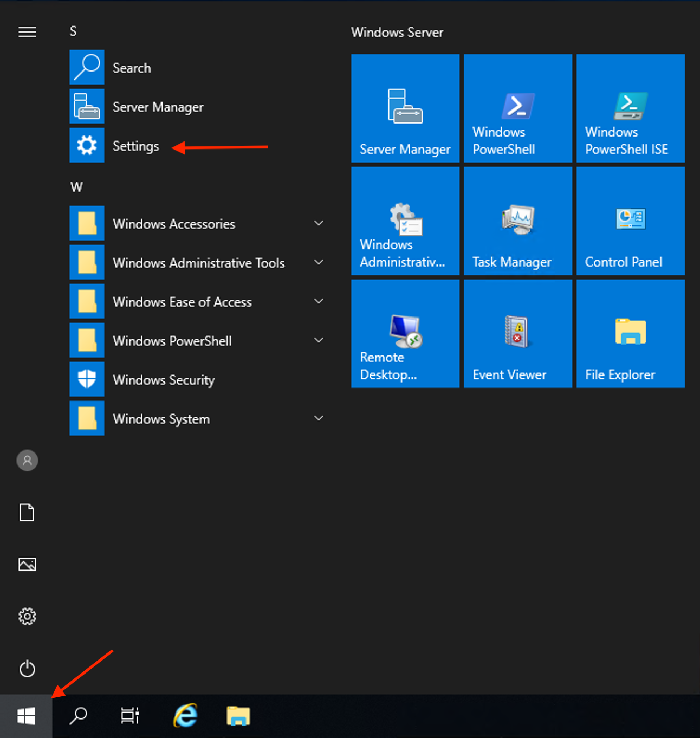Viewport: 700px width, 738px height.
Task: Click the 'Server Manager' label in app list
Action: [x=158, y=107]
